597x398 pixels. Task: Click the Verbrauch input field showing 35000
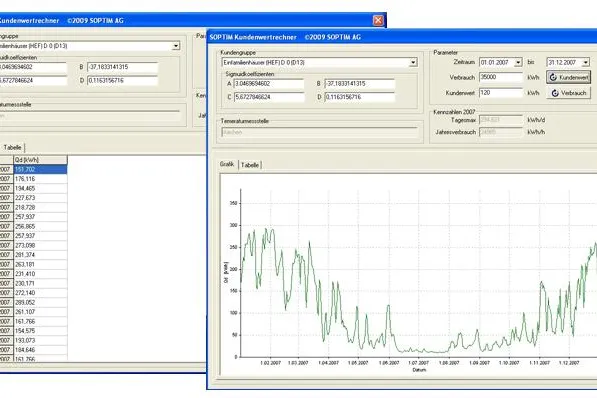pyautogui.click(x=501, y=77)
